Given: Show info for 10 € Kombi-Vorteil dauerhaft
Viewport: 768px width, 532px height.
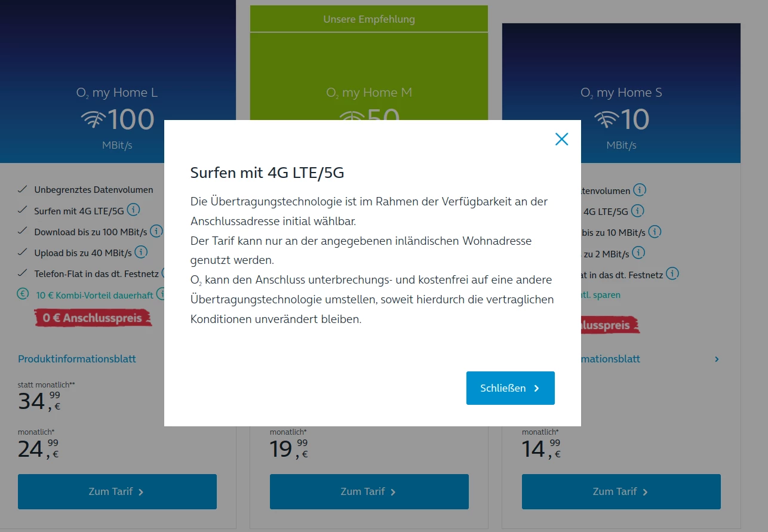Looking at the screenshot, I should [x=161, y=294].
